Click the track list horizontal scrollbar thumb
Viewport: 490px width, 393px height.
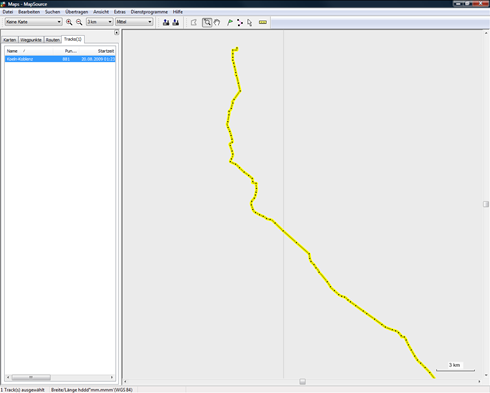tap(31, 377)
